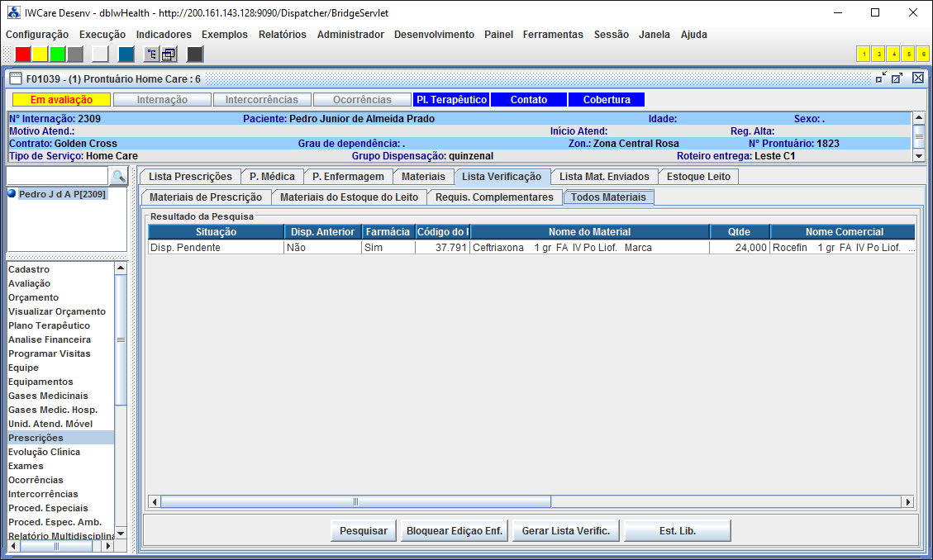This screenshot has width=933, height=560.
Task: Maximize the Prontuário Home Care inner window
Action: (x=897, y=78)
